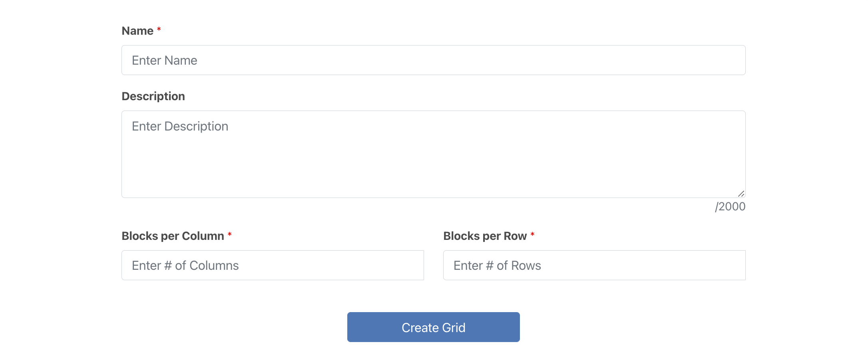Image resolution: width=868 pixels, height=364 pixels.
Task: Click the red asterisk beside Name
Action: [x=159, y=30]
